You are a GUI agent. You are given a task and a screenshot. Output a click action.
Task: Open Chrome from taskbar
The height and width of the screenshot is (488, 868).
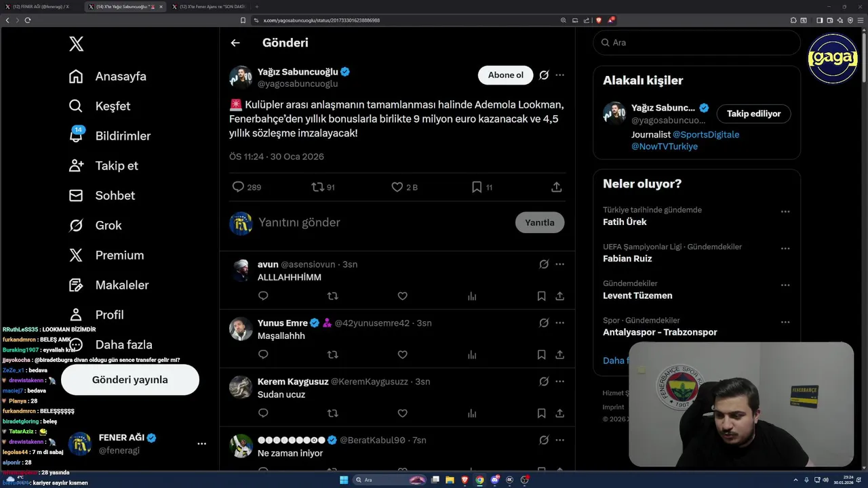pos(479,480)
